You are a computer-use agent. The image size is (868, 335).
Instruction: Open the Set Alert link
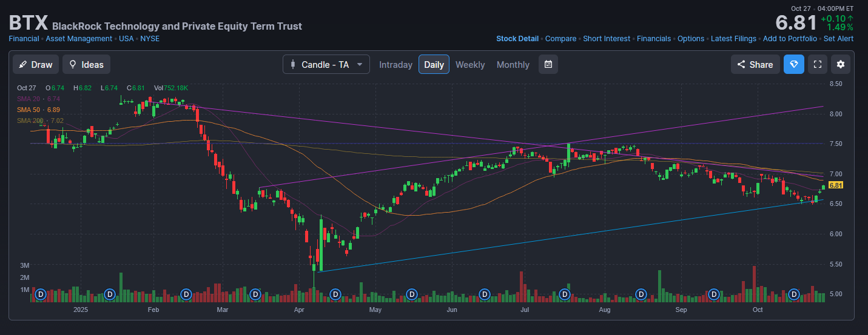tap(838, 39)
